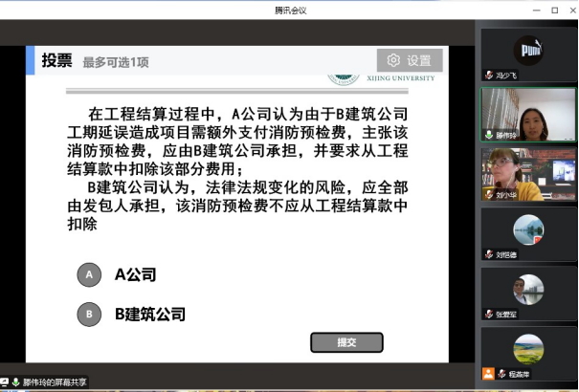Select 刘小华 participant video tile
579x392 pixels.
click(528, 170)
